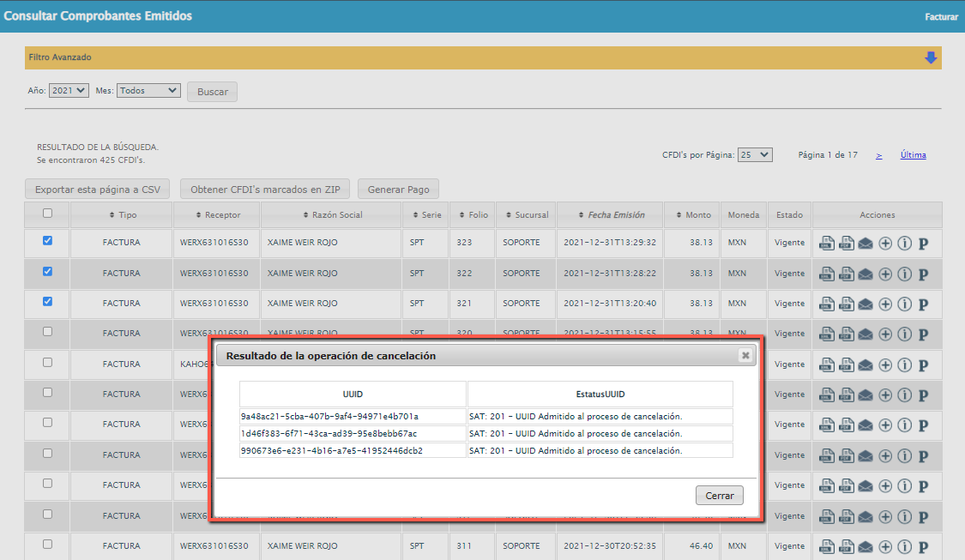Click Facturar link in top header
The height and width of the screenshot is (560, 965).
click(x=941, y=17)
